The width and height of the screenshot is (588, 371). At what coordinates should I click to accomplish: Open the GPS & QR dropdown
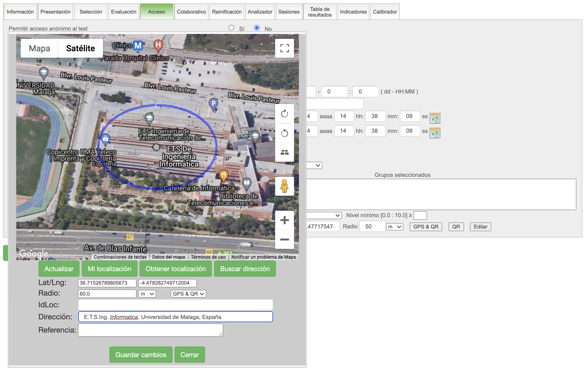tap(188, 294)
